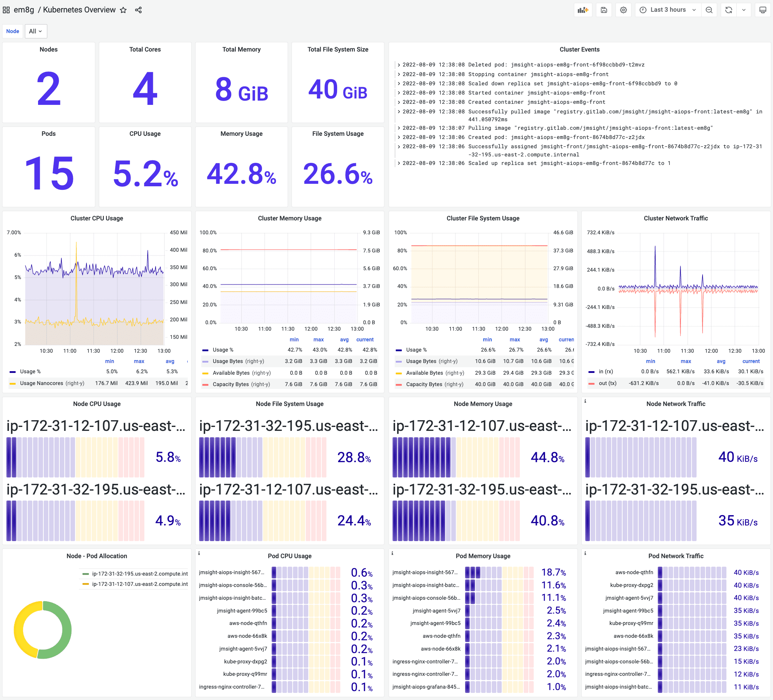Toggle out (tx) series in network legend

coord(607,383)
